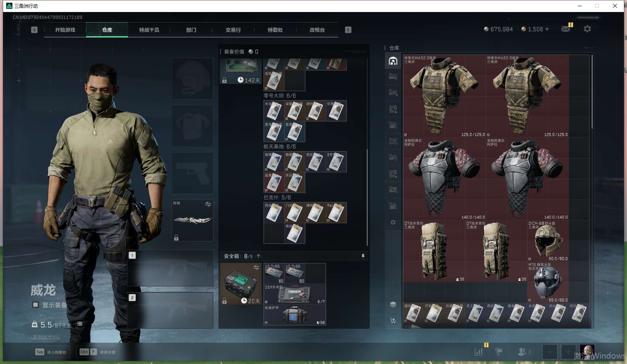Select the 仓库 tab
The height and width of the screenshot is (364, 627).
coord(107,30)
